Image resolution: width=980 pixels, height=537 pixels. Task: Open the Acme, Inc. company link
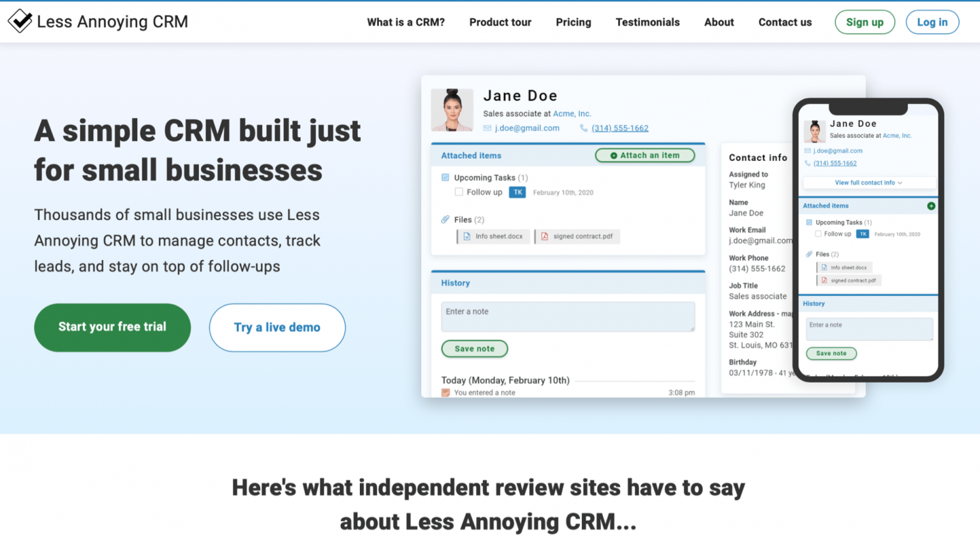coord(572,113)
